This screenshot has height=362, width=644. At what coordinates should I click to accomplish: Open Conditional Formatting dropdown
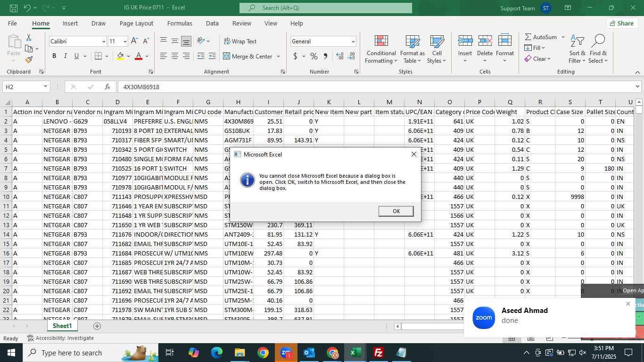[381, 49]
